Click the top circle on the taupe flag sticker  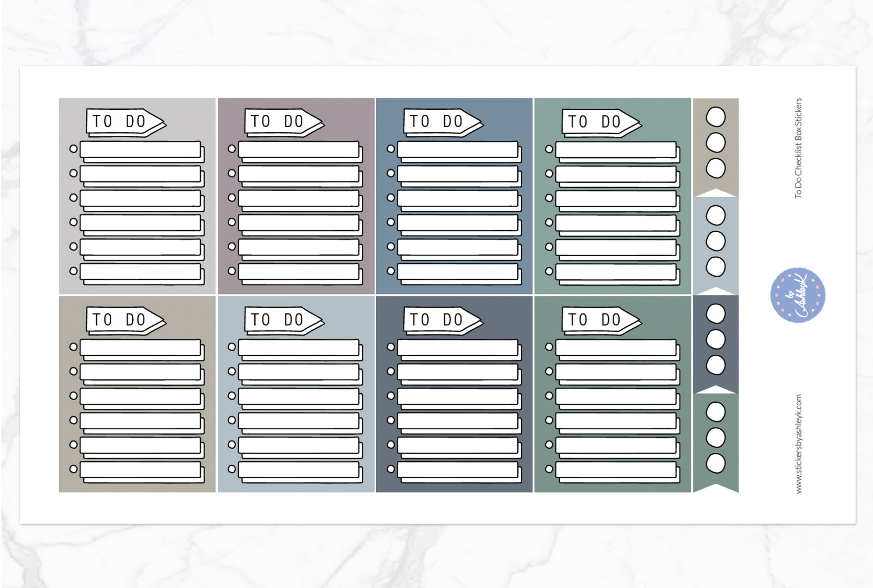[x=715, y=117]
